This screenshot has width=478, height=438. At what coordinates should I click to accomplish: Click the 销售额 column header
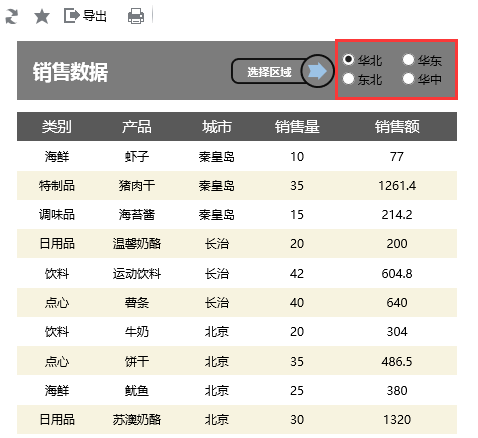tap(397, 127)
